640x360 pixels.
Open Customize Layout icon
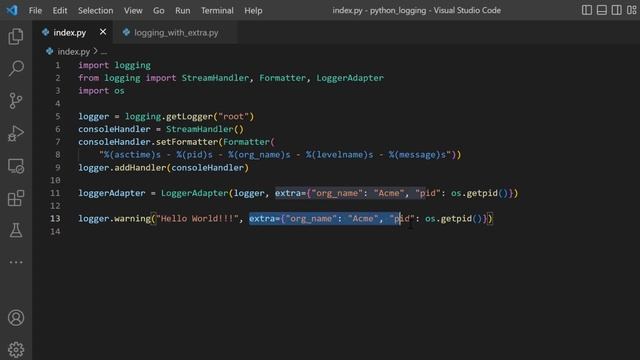coord(631,10)
